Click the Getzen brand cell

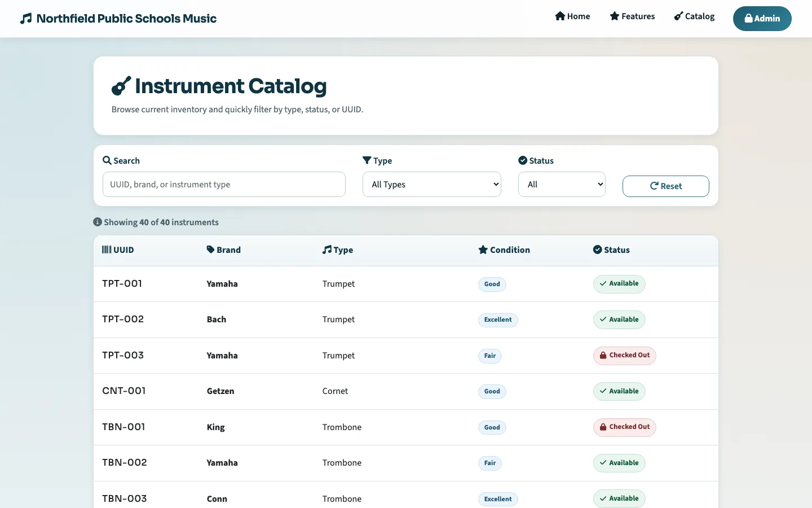tap(220, 391)
